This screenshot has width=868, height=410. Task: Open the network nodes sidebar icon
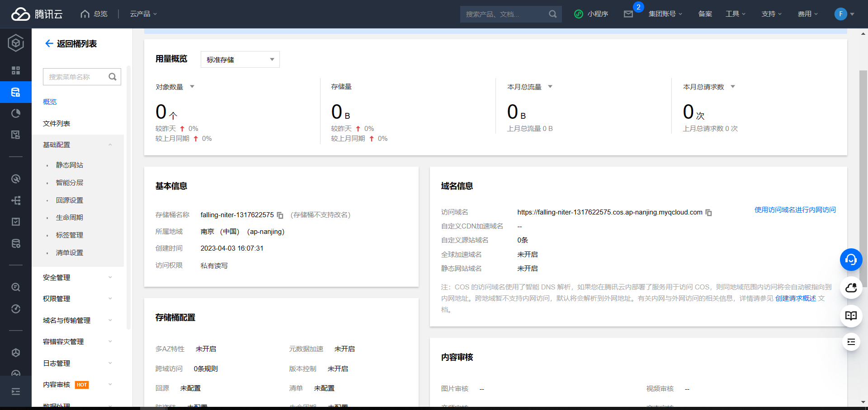point(16,200)
